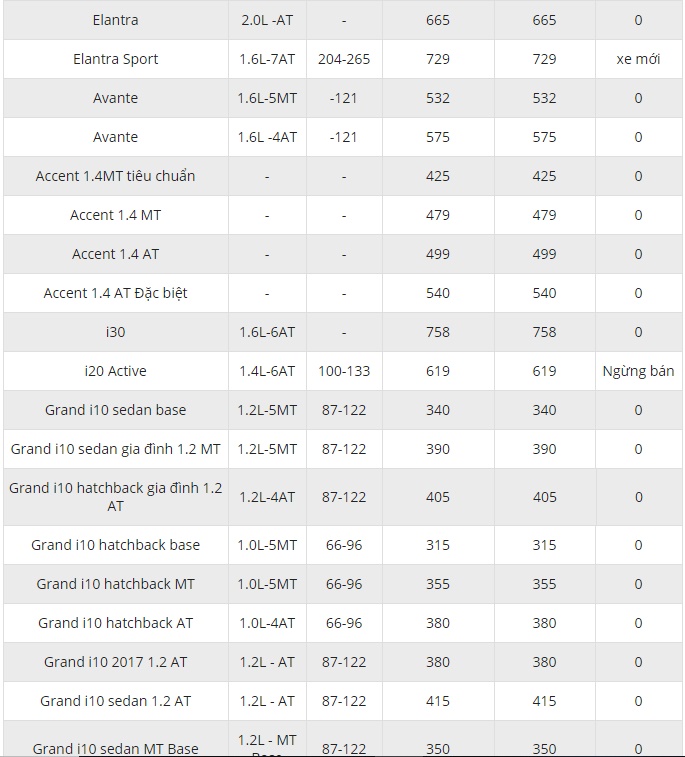685x757 pixels.
Task: Select the "xe mới" cell
Action: 638,59
